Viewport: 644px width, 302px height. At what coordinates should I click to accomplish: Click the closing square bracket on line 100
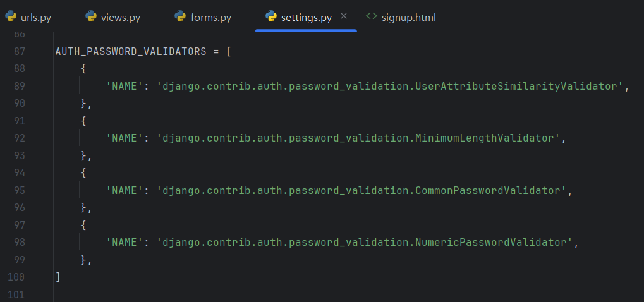[x=58, y=277]
